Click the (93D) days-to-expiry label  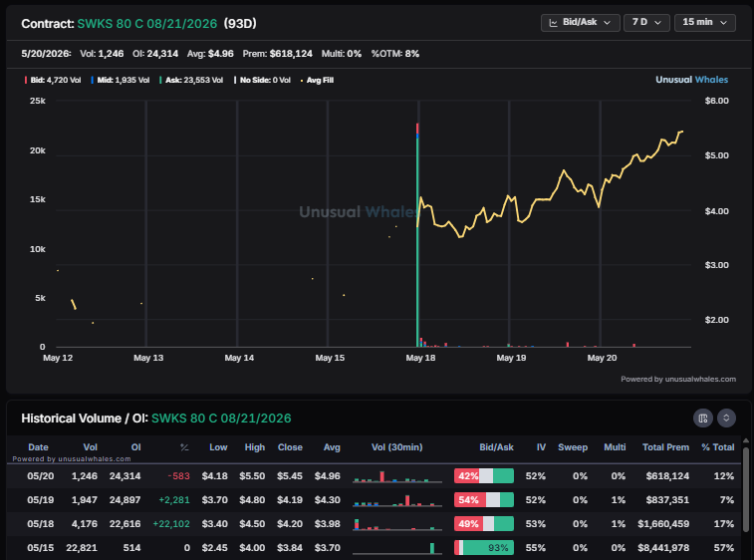click(240, 24)
